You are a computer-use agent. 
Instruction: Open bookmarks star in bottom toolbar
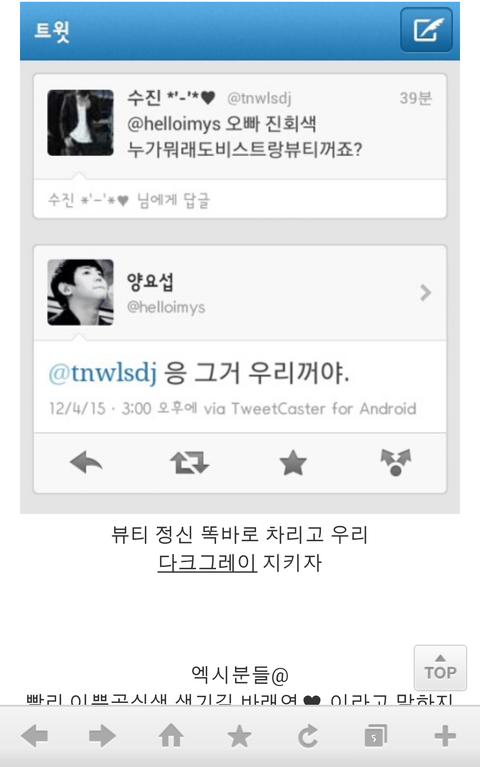239,736
